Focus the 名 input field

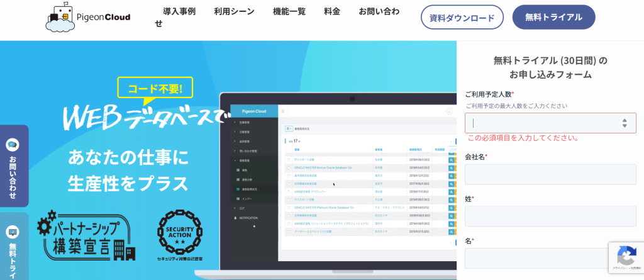click(x=550, y=258)
